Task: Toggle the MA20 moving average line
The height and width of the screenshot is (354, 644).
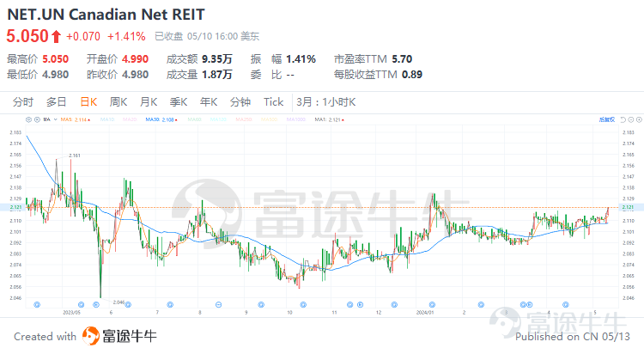Action: click(x=130, y=119)
